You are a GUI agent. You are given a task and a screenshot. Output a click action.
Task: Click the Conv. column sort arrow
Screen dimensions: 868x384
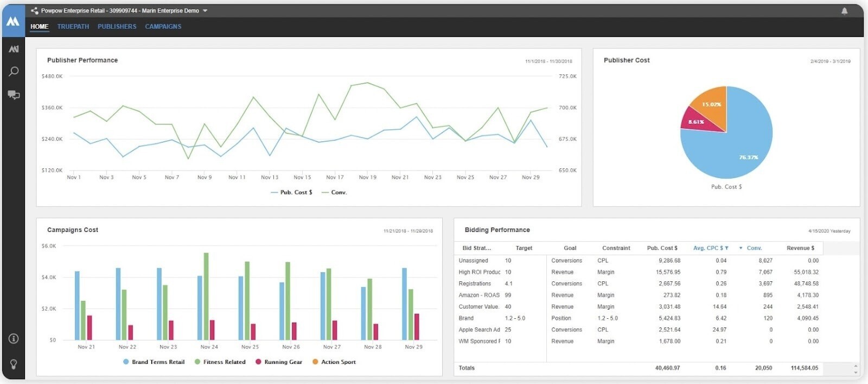point(741,248)
